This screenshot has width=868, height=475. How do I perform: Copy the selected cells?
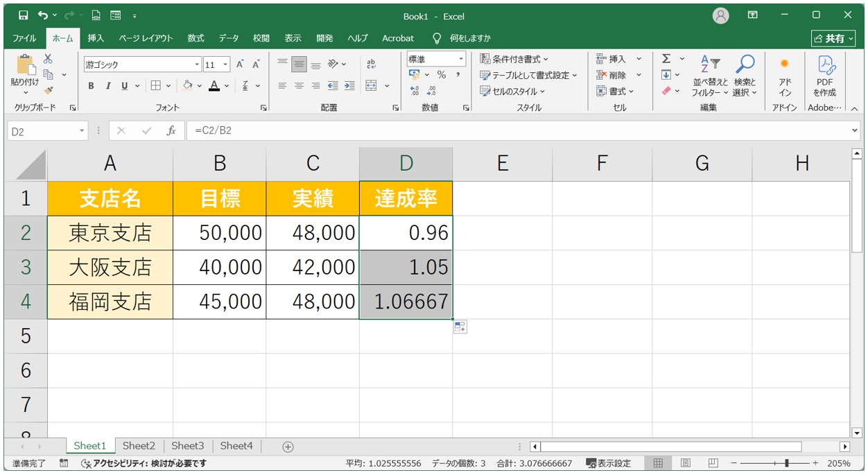(x=49, y=75)
